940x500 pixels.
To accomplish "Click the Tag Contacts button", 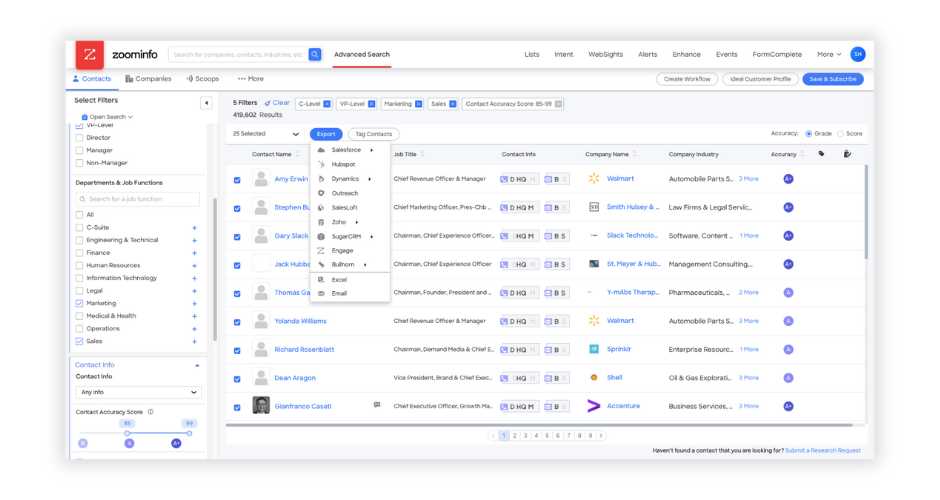I will (373, 134).
